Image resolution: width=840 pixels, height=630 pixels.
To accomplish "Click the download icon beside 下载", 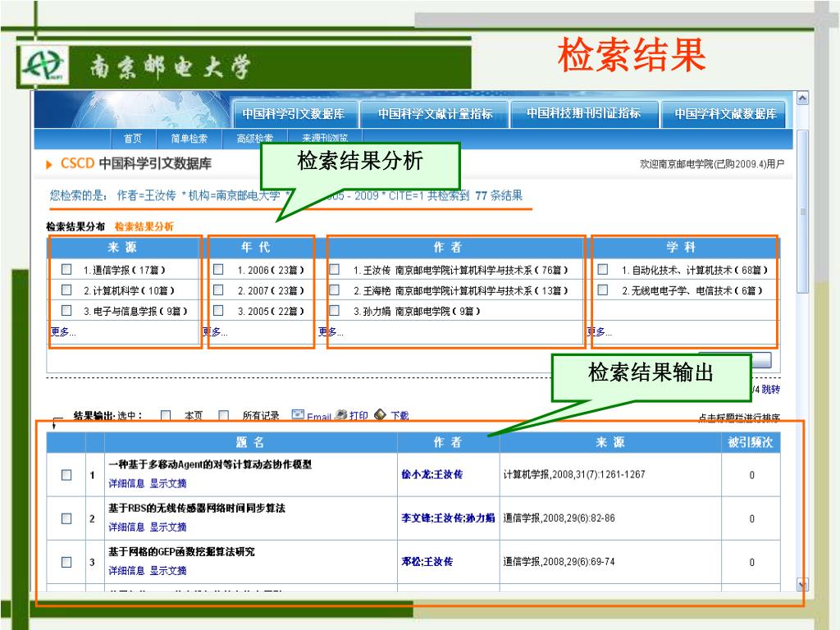I will pyautogui.click(x=380, y=414).
